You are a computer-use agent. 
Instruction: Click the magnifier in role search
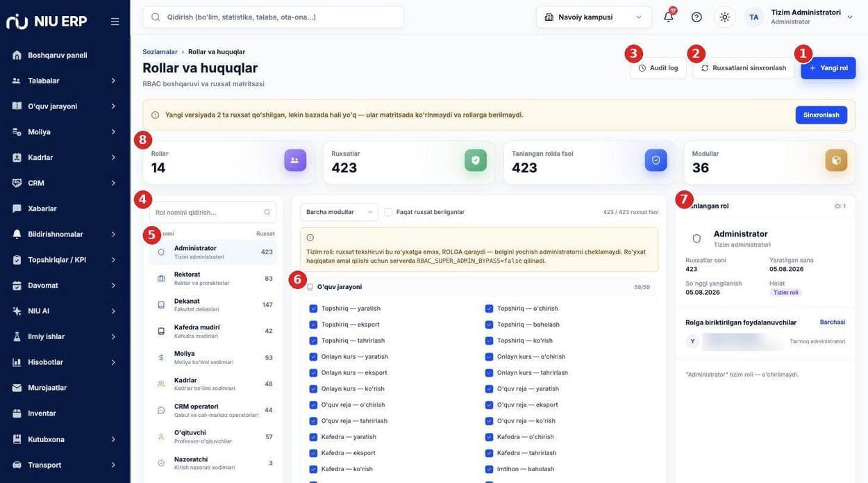(267, 212)
